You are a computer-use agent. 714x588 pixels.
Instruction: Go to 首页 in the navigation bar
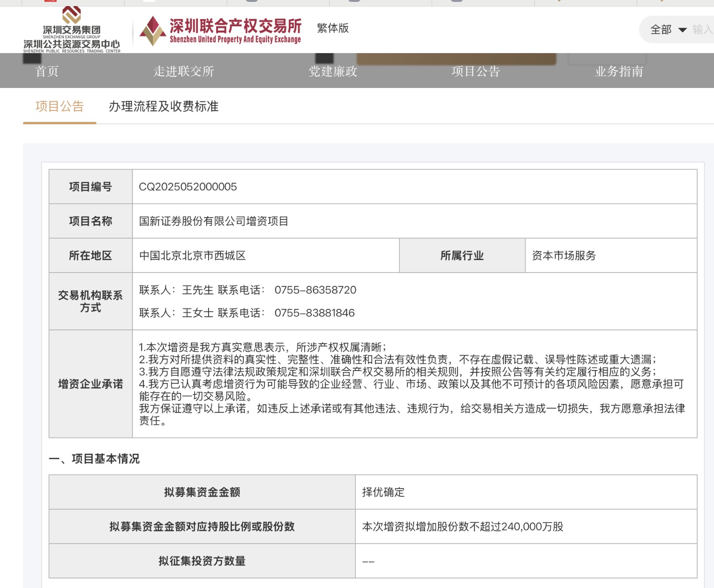(x=47, y=71)
